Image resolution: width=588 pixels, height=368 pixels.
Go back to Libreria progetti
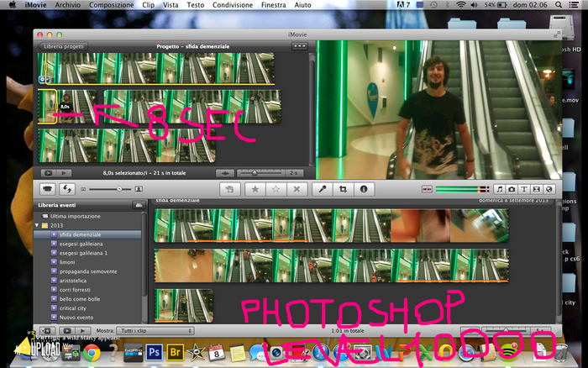click(63, 46)
